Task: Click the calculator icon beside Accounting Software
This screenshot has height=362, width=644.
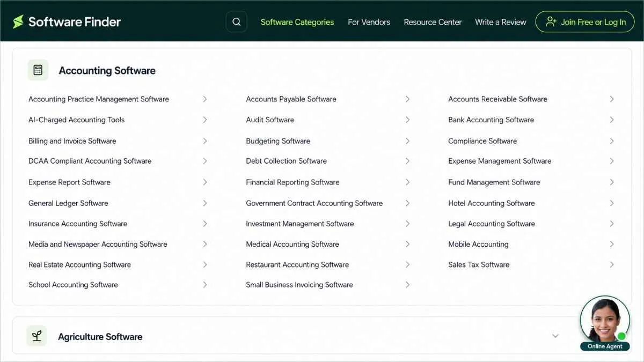Action: [x=38, y=70]
